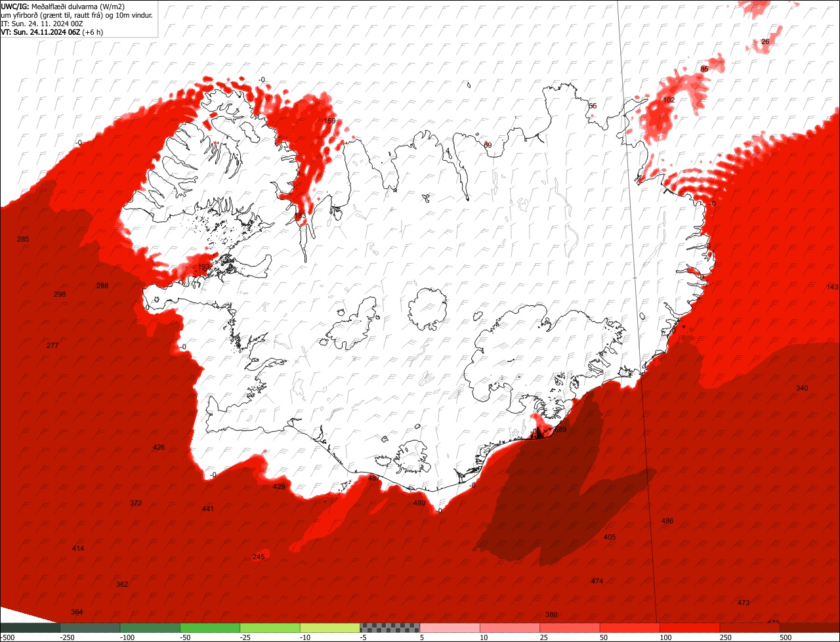Image resolution: width=840 pixels, height=642 pixels.
Task: Click the map value "372"
Action: click(136, 503)
